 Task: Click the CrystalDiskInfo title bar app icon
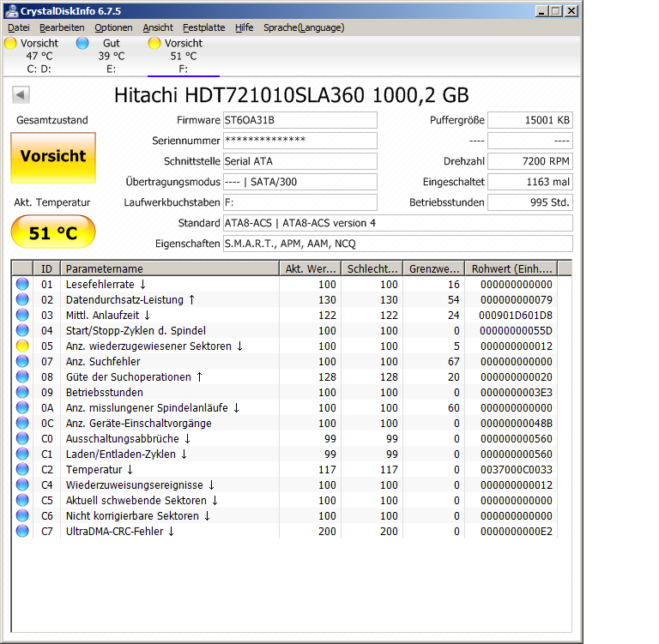[12, 11]
